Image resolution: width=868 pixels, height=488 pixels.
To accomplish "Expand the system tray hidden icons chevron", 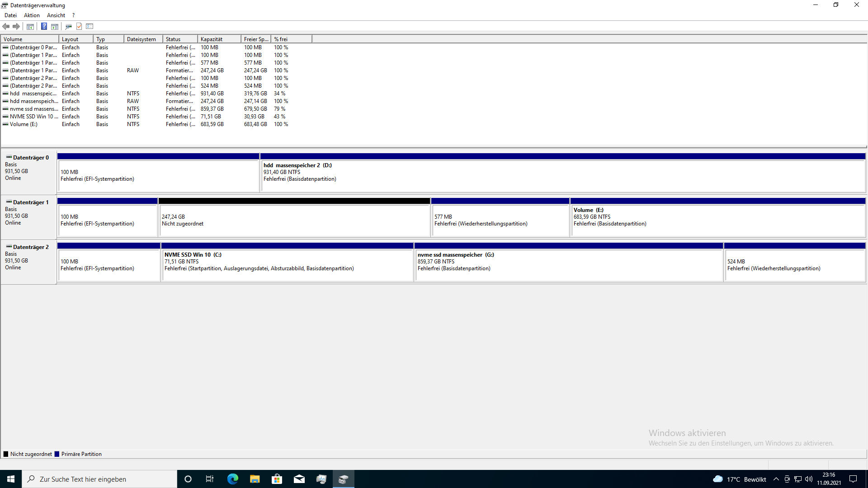I will [776, 479].
